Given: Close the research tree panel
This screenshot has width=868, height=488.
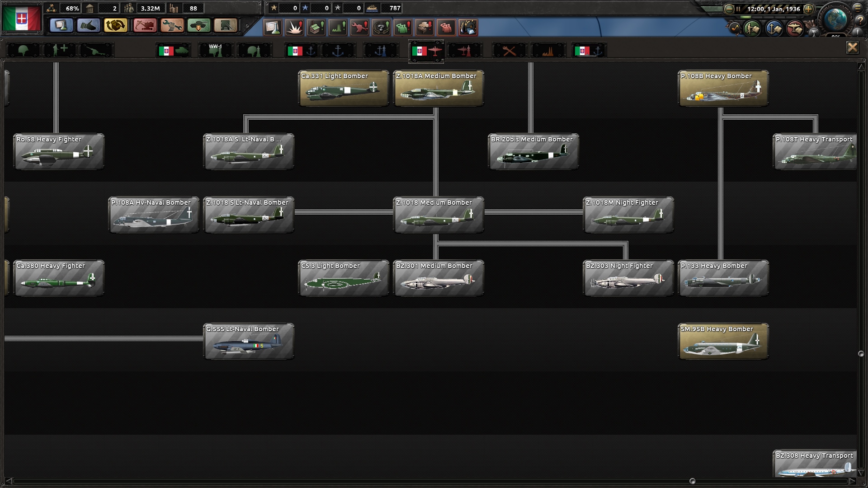Looking at the screenshot, I should tap(852, 48).
